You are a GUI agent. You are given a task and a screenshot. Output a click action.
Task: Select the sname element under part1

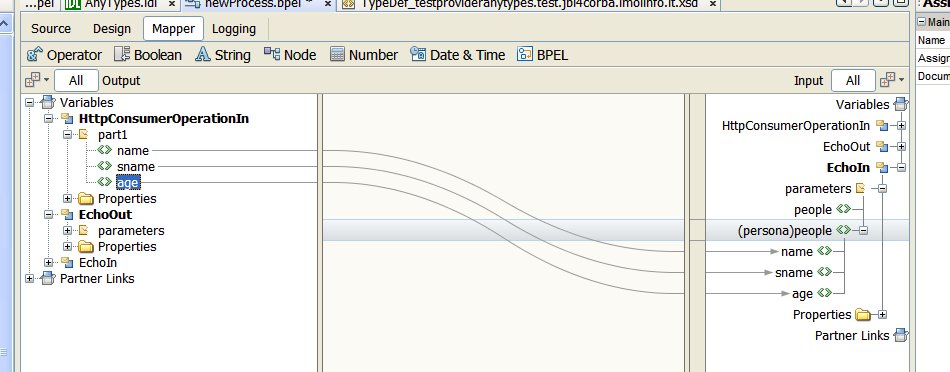coord(136,167)
